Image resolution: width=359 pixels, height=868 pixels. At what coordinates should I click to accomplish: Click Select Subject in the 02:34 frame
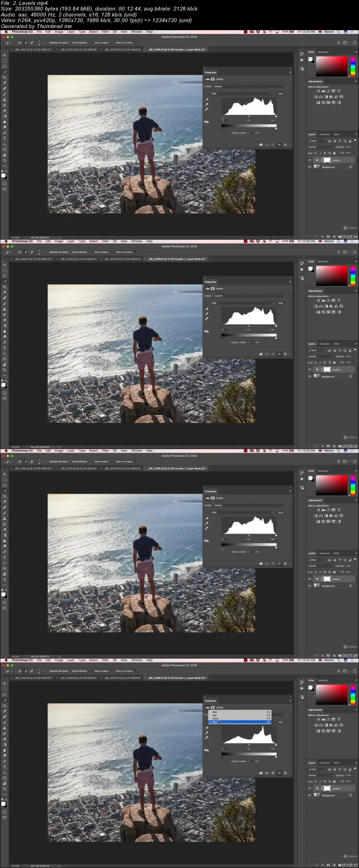click(x=102, y=43)
